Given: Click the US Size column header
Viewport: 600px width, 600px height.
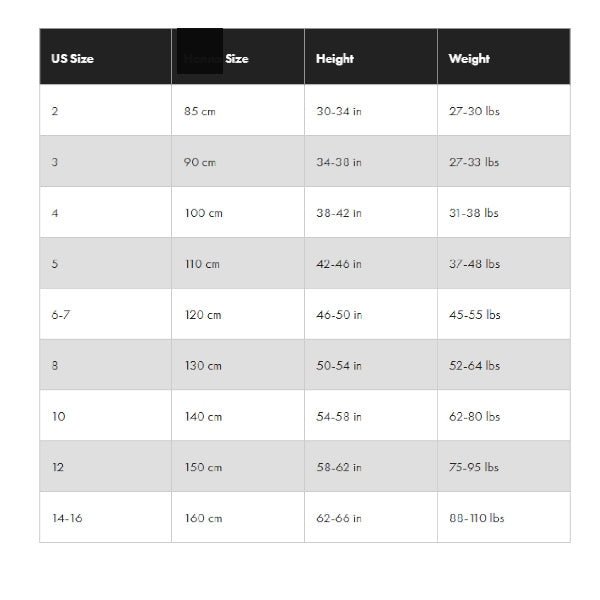Looking at the screenshot, I should (x=105, y=56).
